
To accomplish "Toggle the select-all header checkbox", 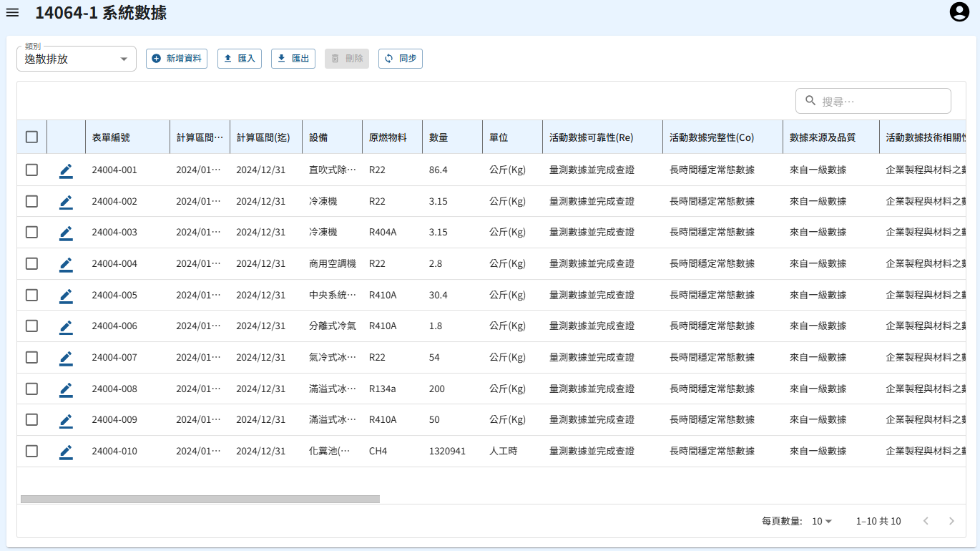I will (31, 137).
